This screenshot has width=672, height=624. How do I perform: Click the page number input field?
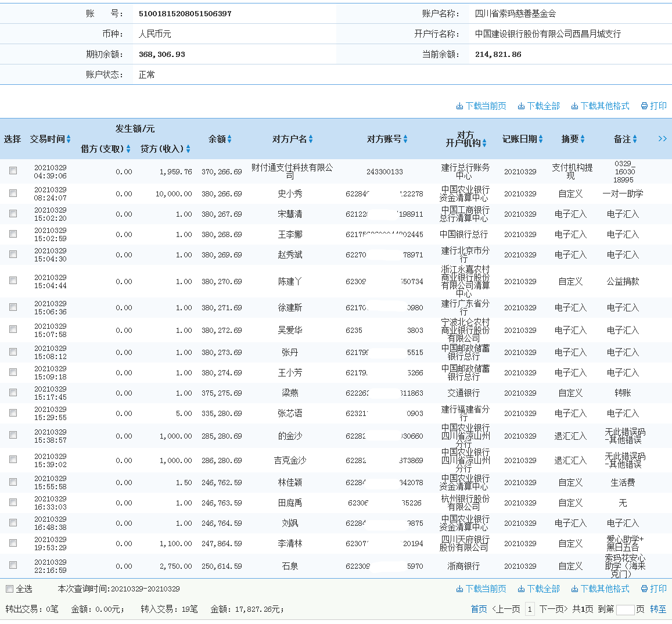(626, 608)
